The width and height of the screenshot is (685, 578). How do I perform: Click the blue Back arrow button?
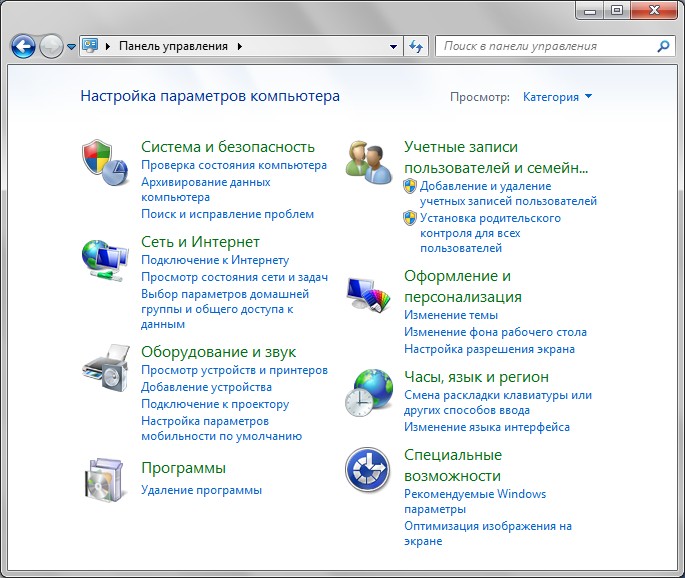coord(23,46)
